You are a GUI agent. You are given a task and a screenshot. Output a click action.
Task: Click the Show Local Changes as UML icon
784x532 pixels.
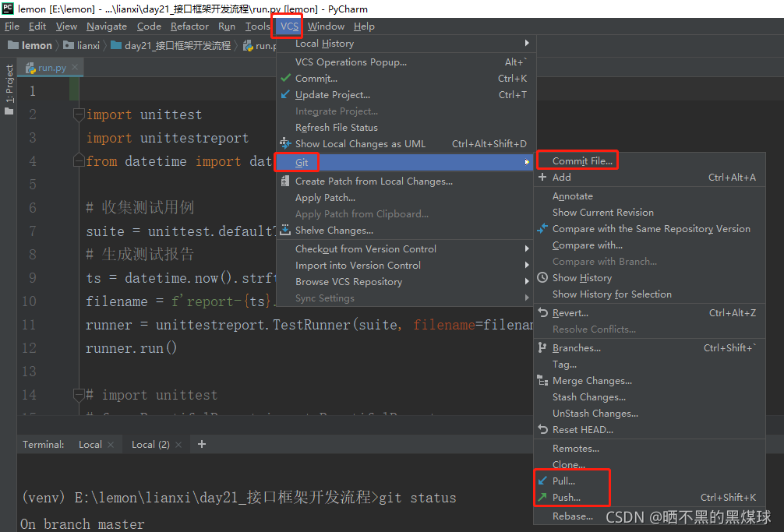pyautogui.click(x=285, y=144)
